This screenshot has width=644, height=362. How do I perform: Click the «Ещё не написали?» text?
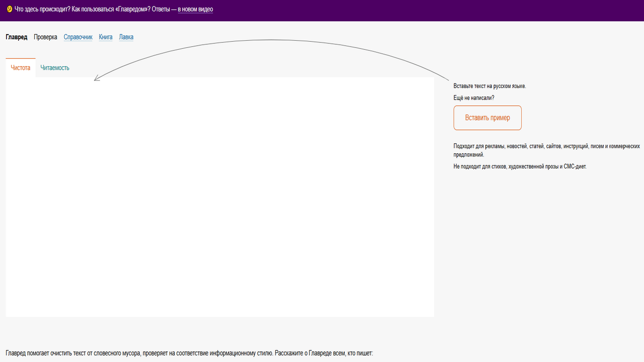coord(473,98)
